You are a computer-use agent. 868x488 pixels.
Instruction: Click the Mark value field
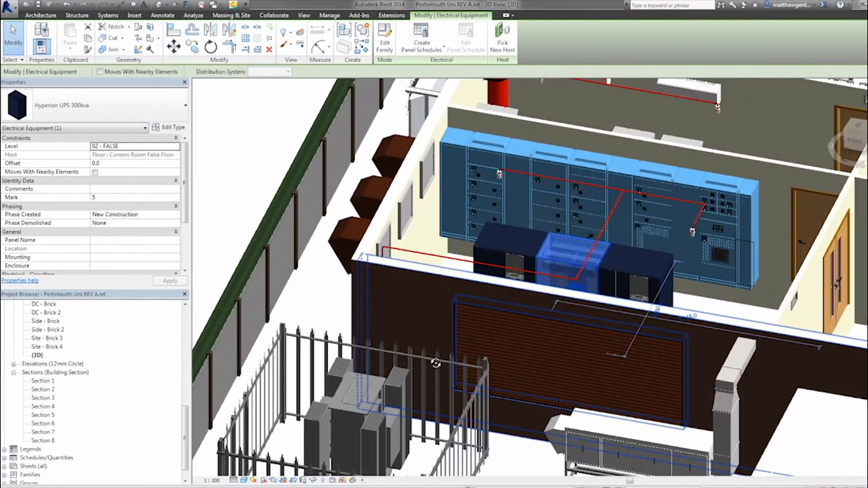[x=135, y=198]
